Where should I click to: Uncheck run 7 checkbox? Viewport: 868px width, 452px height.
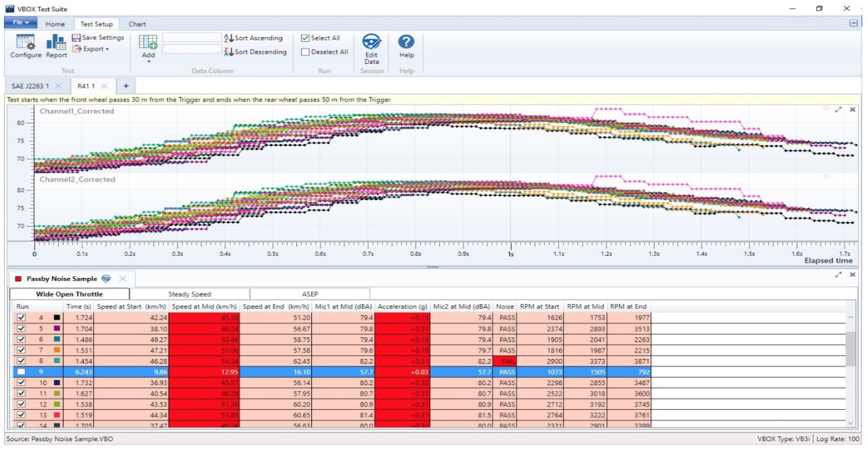pyautogui.click(x=21, y=350)
